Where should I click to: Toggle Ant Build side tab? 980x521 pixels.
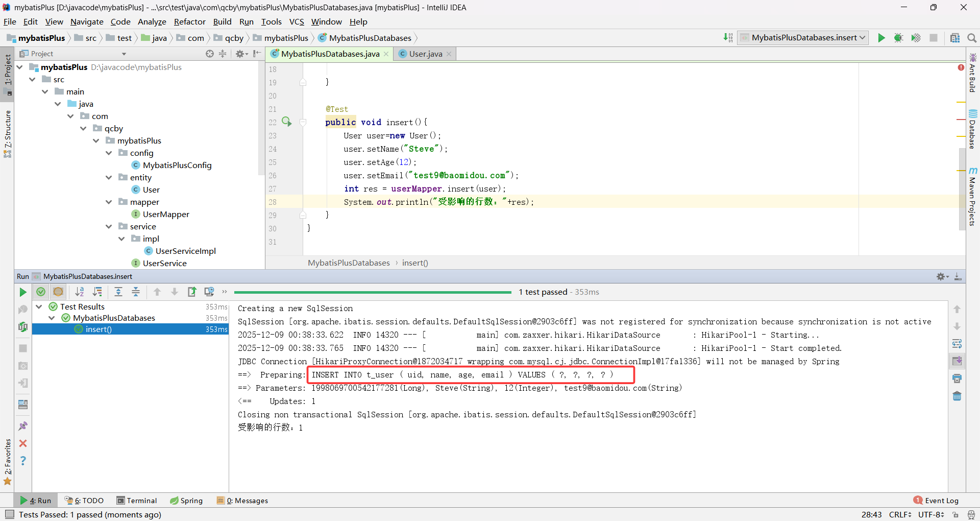pyautogui.click(x=973, y=73)
